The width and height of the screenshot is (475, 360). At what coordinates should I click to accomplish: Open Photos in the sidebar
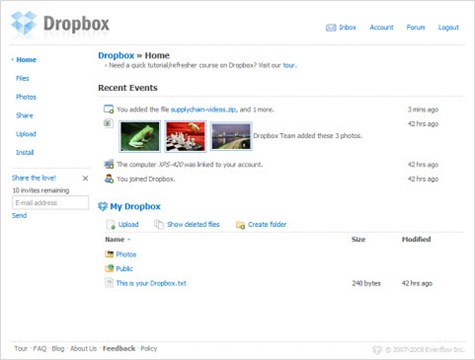[26, 97]
